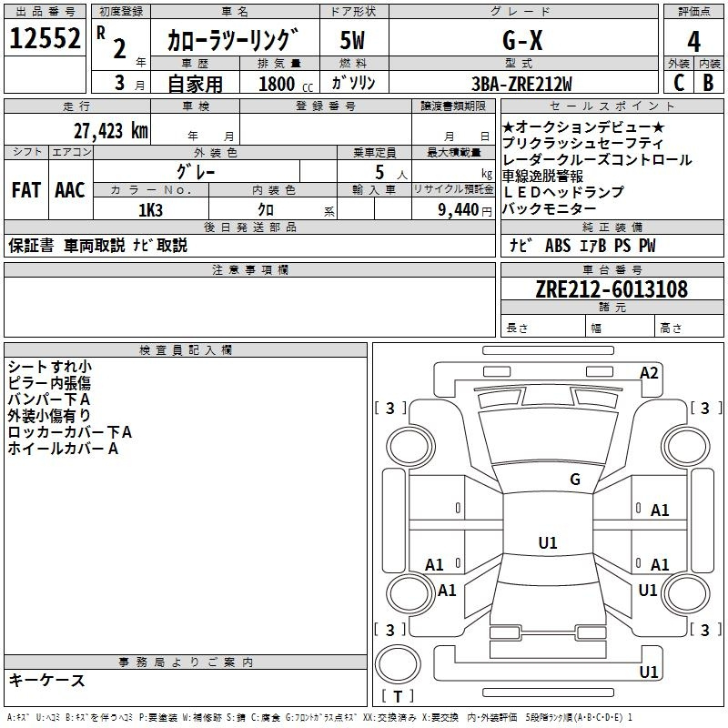
Task: Click color number 1K3
Action: [150, 210]
